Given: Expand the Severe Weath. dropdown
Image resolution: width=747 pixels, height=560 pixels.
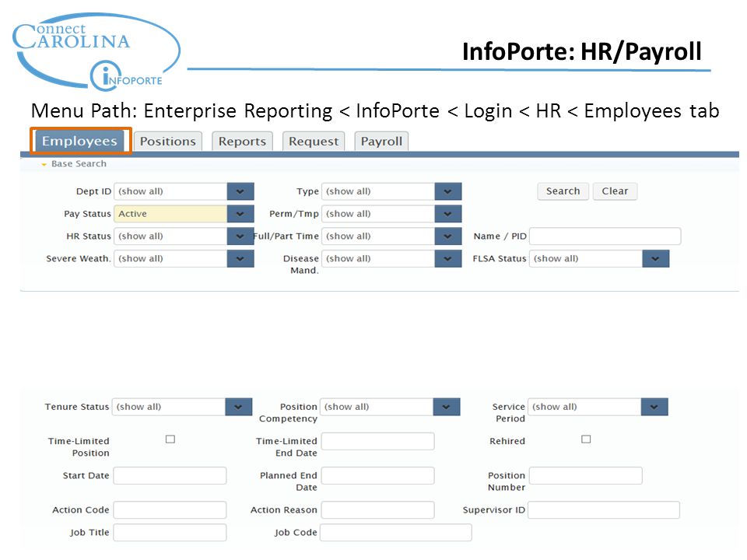Looking at the screenshot, I should (240, 258).
